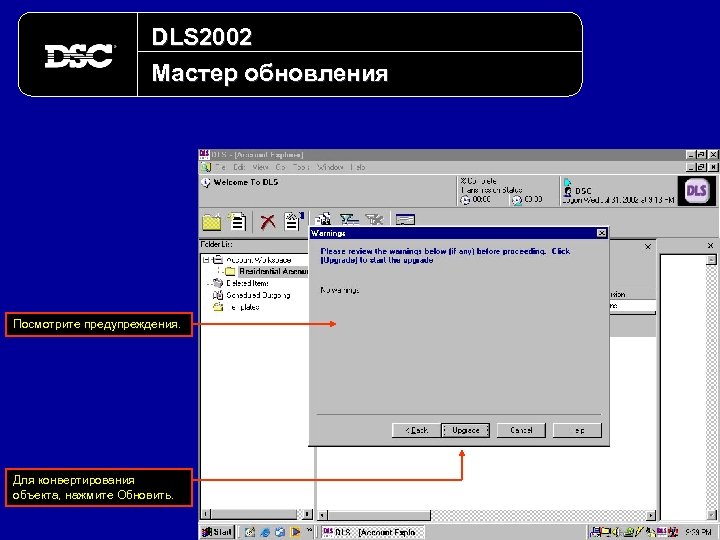The height and width of the screenshot is (540, 720).
Task: Click the DLS Account Explorer taskbar button
Action: 372,532
